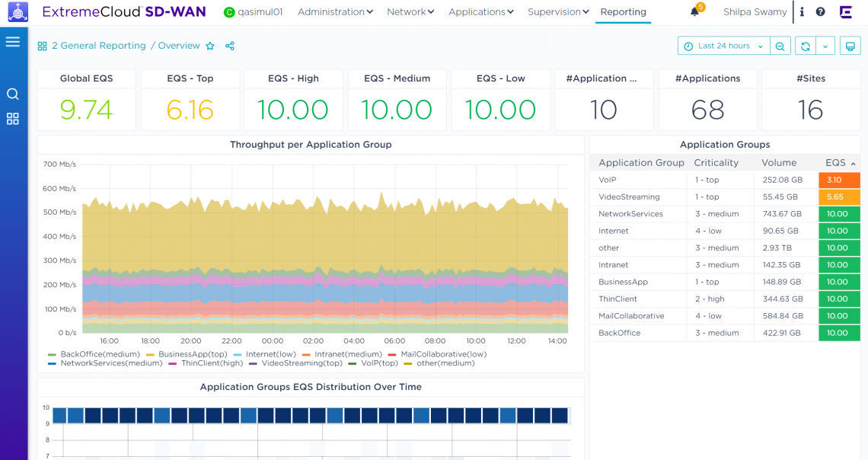Open the Network menu
Screen dimensions: 868x460
point(410,11)
